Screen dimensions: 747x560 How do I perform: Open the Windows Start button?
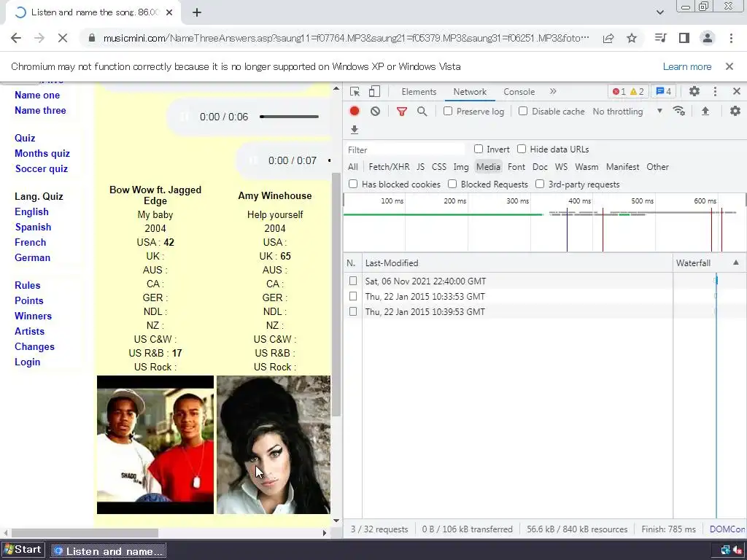pyautogui.click(x=23, y=550)
